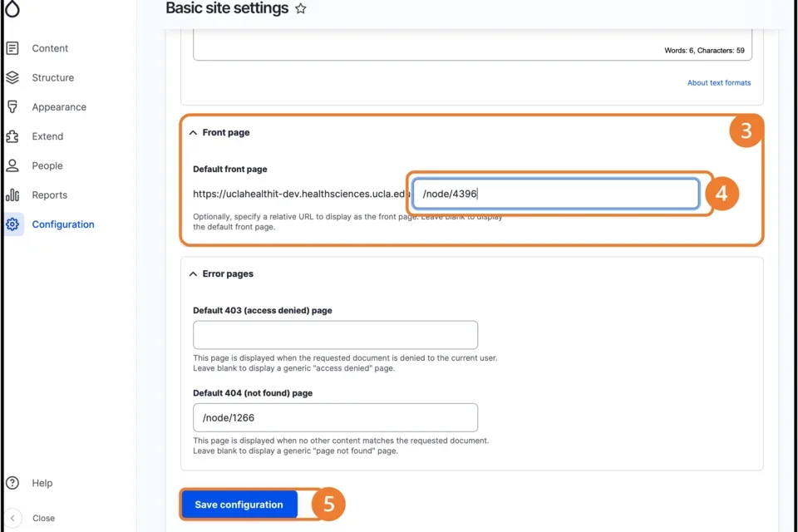
Task: Click the empty Default 403 page field
Action: (x=334, y=334)
